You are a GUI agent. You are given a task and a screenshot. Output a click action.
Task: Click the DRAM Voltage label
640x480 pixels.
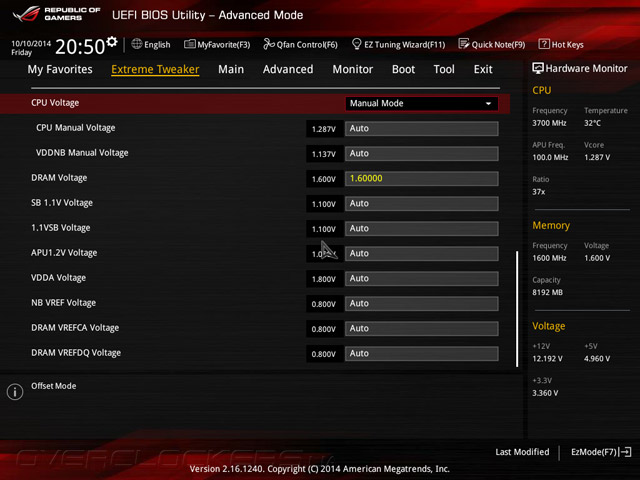(59, 178)
